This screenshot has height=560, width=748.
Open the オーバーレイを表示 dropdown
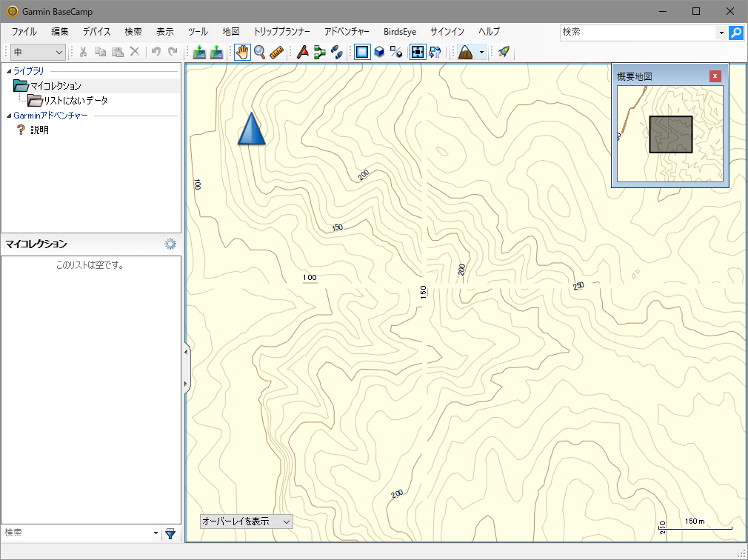coord(246,521)
